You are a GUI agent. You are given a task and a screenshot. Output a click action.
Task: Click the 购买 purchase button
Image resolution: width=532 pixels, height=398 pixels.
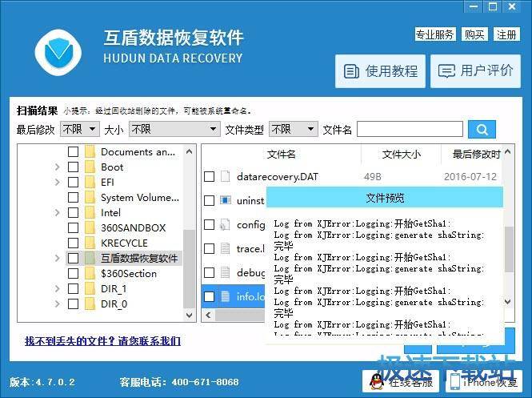click(474, 34)
